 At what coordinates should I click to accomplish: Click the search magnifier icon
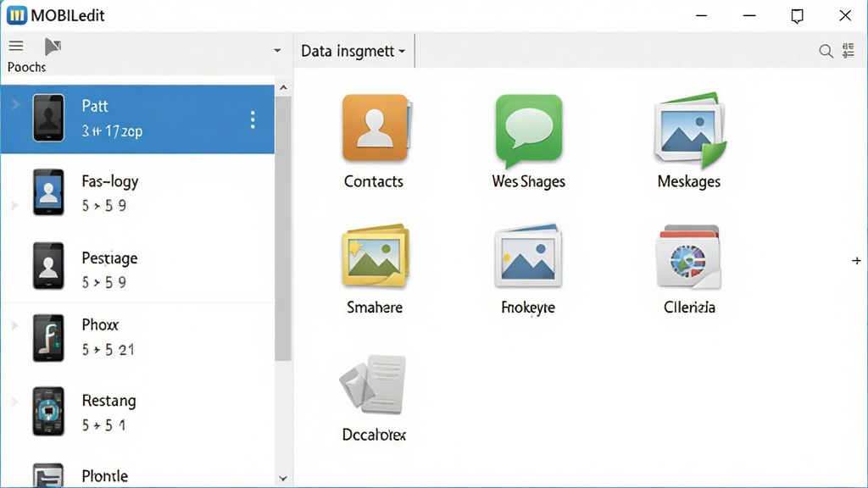coord(826,52)
